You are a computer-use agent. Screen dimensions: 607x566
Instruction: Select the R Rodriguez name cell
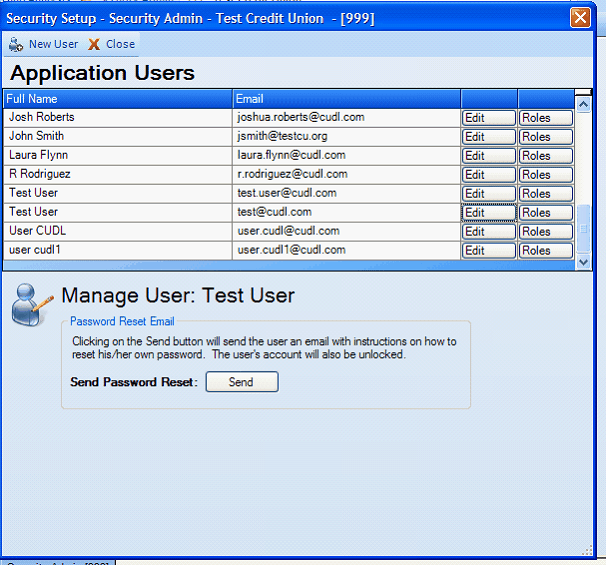118,175
